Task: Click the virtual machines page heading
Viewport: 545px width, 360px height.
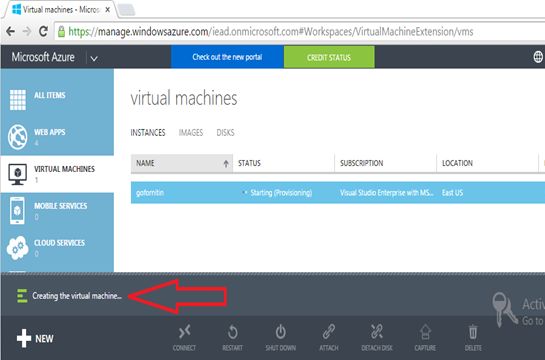Action: tap(184, 98)
